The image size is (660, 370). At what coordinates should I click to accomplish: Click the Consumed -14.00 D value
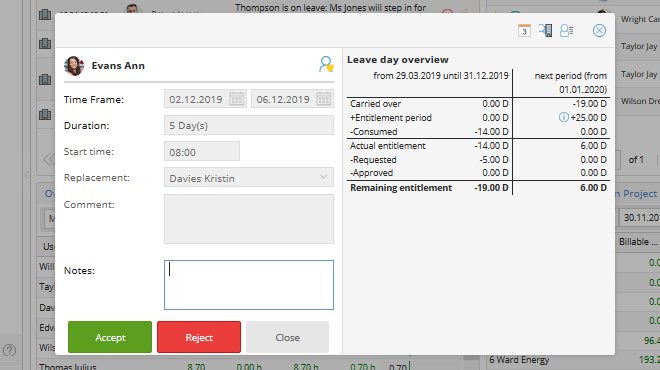(x=491, y=132)
